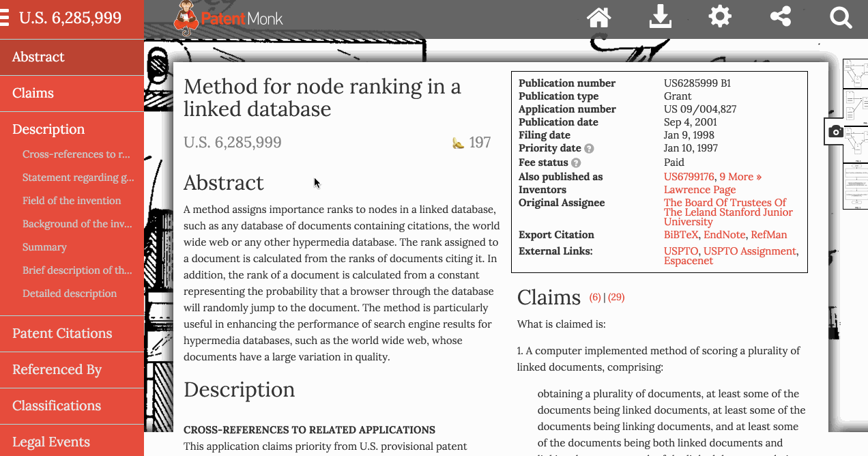Screen dimensions: 868x456
Task: Click the camera images tab icon
Action: pos(836,132)
